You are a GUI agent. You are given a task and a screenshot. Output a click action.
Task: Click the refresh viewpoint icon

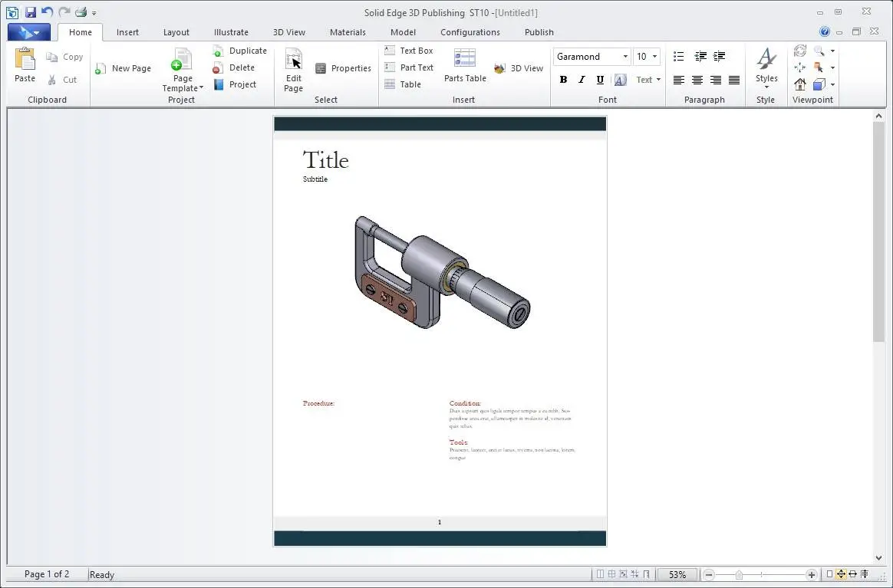pyautogui.click(x=799, y=51)
